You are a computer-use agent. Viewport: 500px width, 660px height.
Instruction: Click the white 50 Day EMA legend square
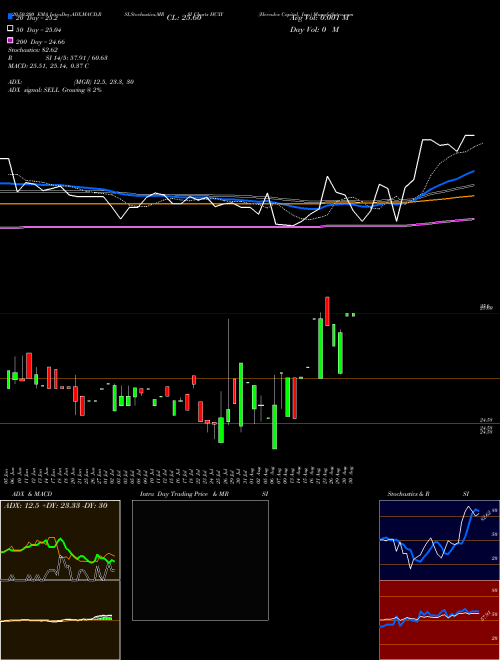10,28
